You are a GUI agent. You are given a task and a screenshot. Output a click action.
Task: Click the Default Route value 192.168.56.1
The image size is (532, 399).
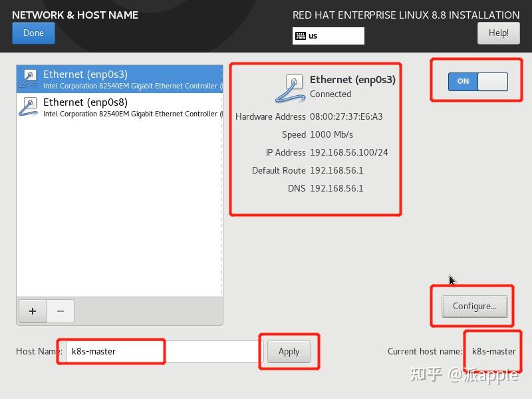[x=336, y=170]
